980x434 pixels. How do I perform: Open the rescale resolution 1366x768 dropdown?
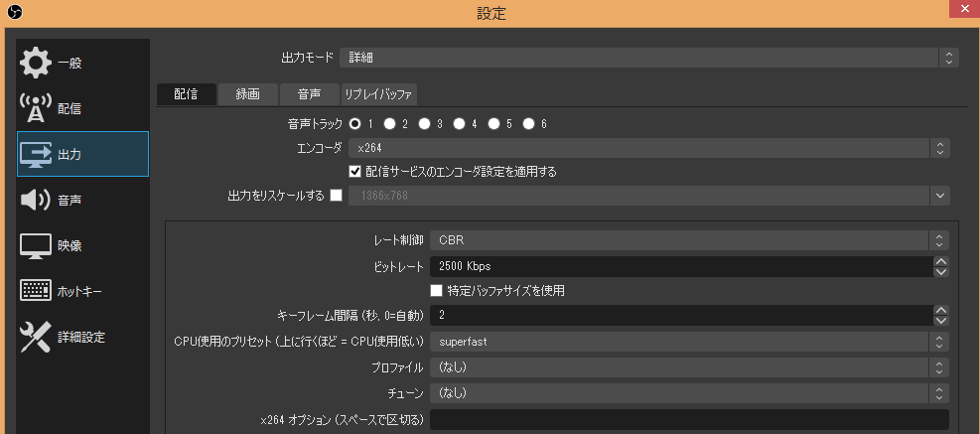649,196
